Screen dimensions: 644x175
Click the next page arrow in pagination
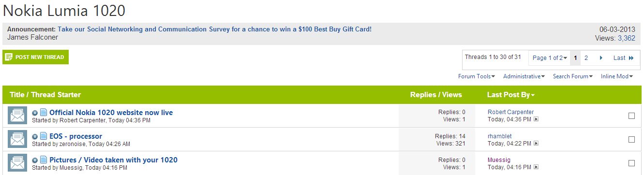click(601, 58)
